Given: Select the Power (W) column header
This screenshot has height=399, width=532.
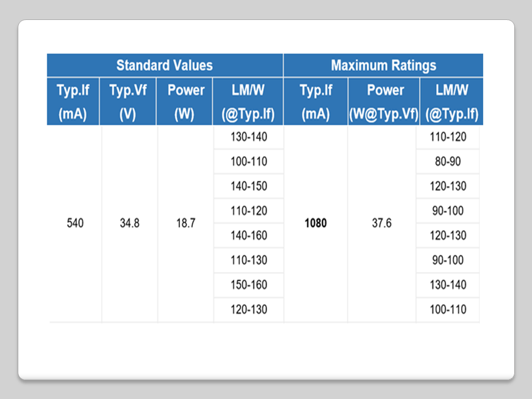Looking at the screenshot, I should point(186,101).
